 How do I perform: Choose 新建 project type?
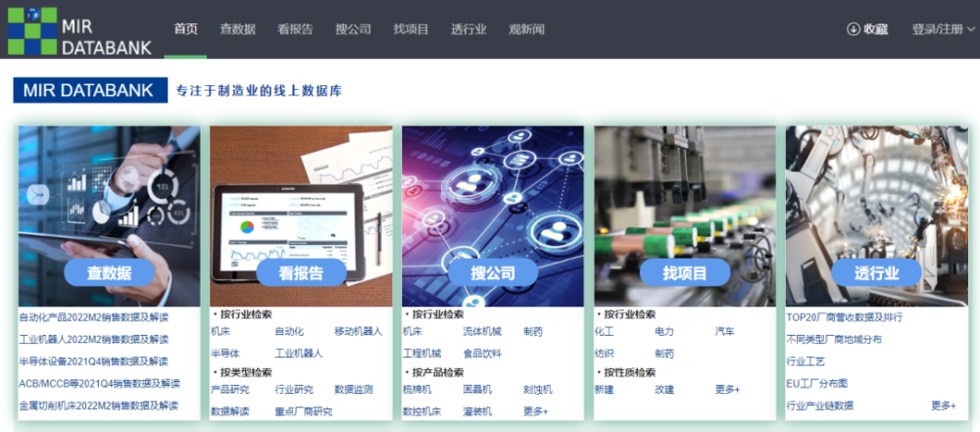605,390
